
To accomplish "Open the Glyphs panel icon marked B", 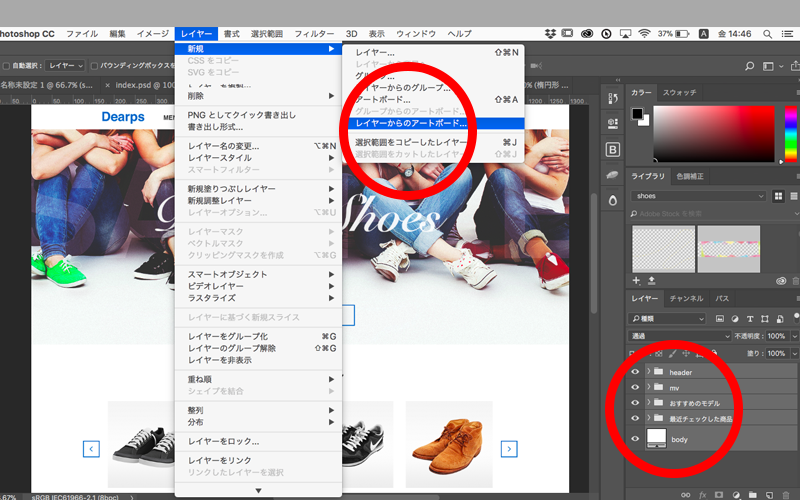I will 613,149.
